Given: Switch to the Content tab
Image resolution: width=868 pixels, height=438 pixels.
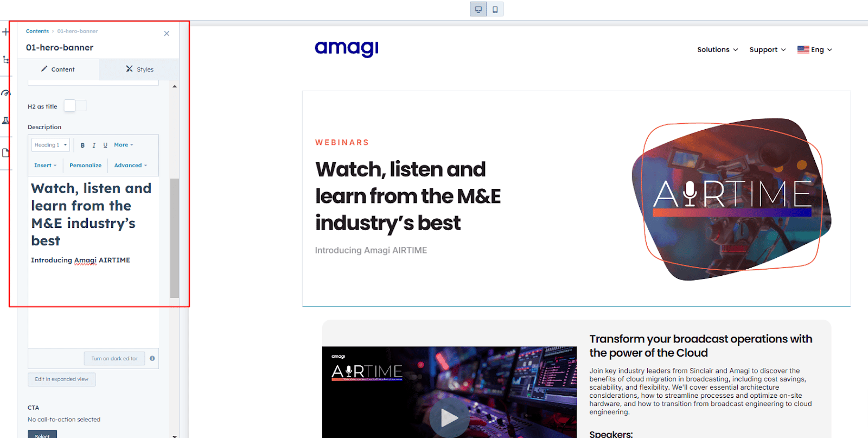Looking at the screenshot, I should [58, 69].
